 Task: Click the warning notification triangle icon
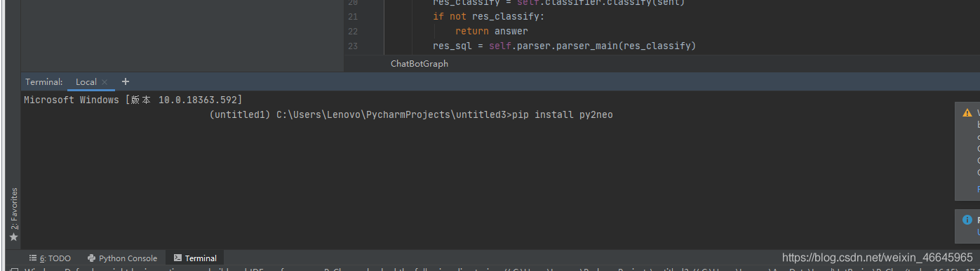click(968, 112)
